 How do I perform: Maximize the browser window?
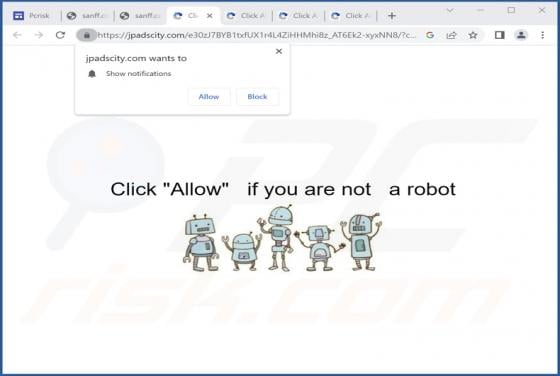(x=511, y=10)
